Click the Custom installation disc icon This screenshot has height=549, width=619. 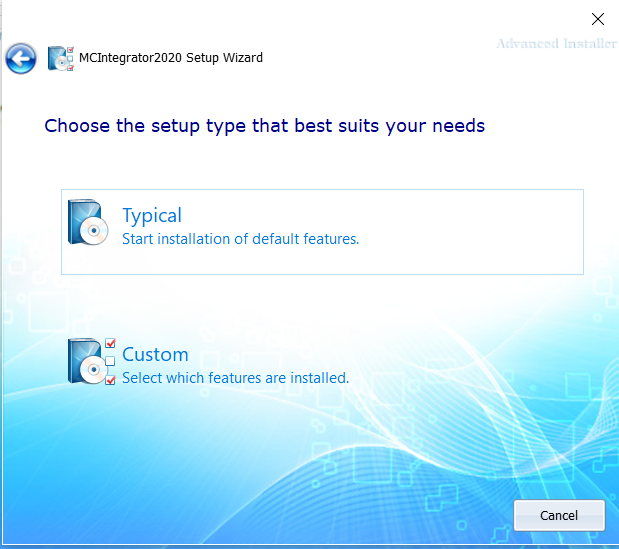(92, 361)
